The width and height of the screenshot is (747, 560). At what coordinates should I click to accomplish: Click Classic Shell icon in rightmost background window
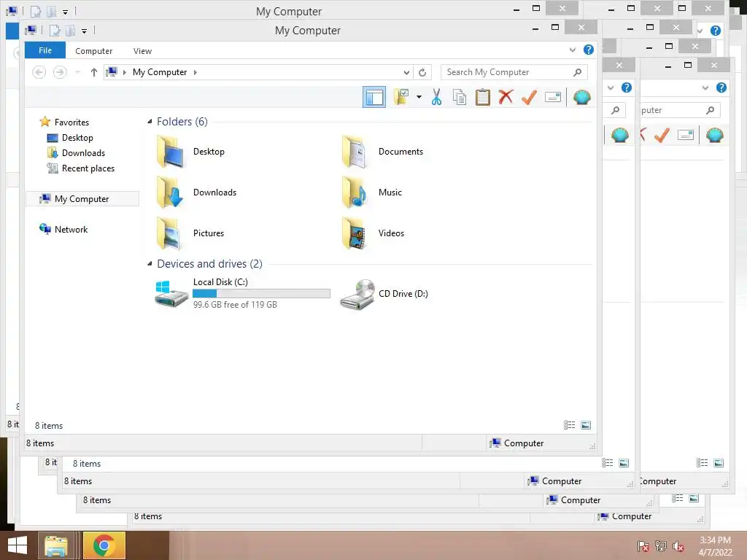(715, 135)
